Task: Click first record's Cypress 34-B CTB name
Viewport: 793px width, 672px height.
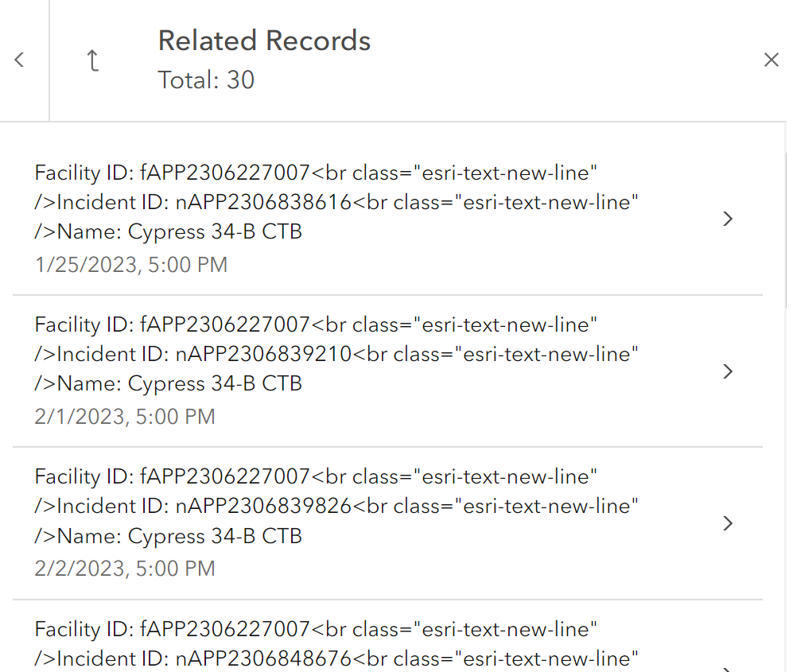Action: point(215,231)
